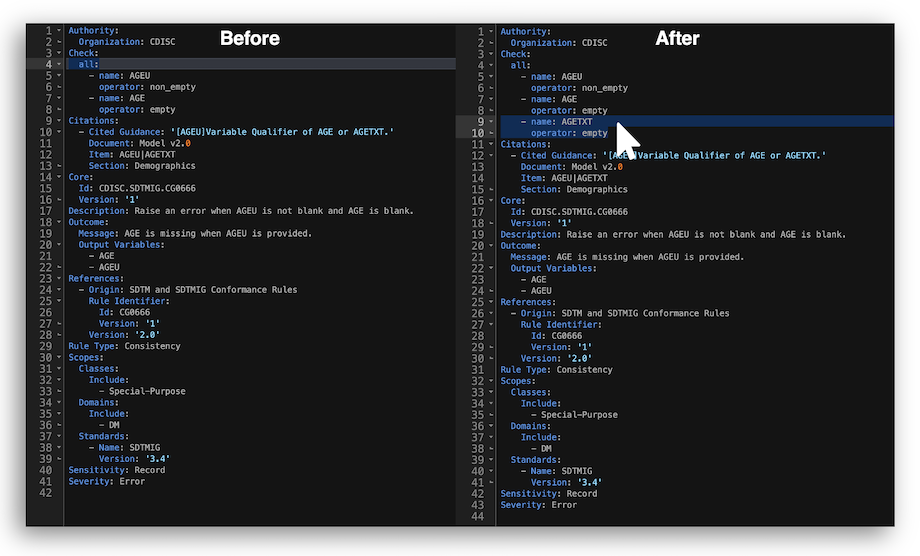Click 'Sensitivity: Record' in the Before editor
920x556 pixels.
pos(117,470)
